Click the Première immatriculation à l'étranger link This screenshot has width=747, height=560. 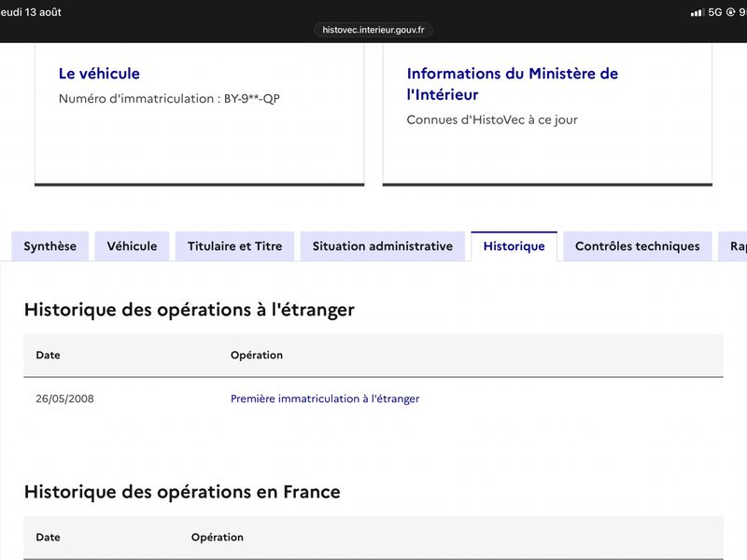325,399
